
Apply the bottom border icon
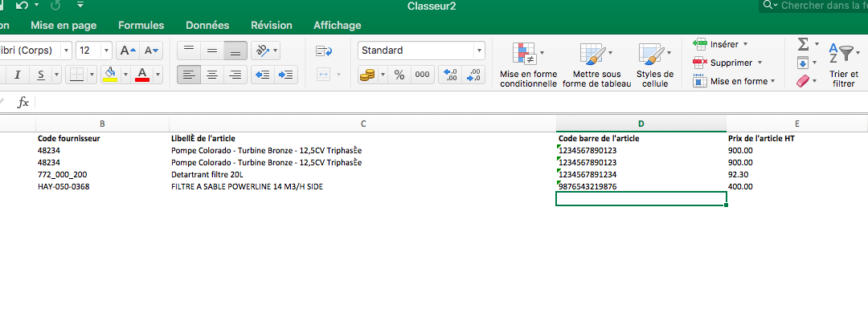76,75
